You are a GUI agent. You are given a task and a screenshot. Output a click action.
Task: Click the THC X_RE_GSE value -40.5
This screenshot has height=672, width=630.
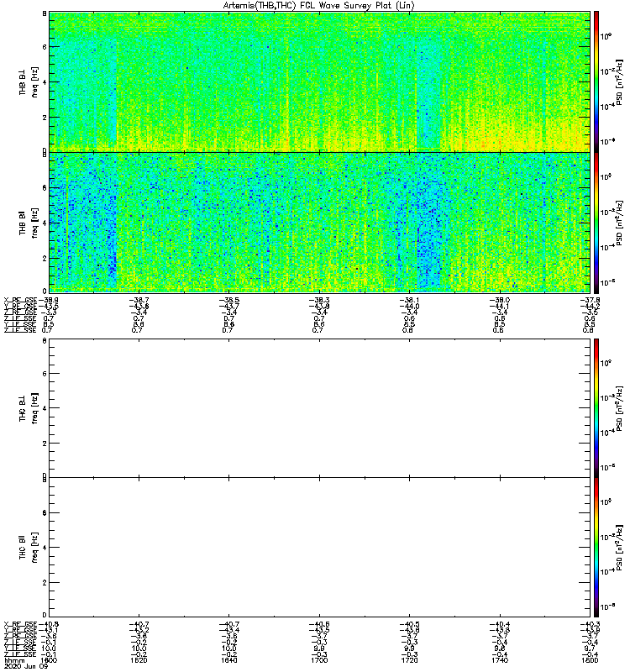[410, 624]
